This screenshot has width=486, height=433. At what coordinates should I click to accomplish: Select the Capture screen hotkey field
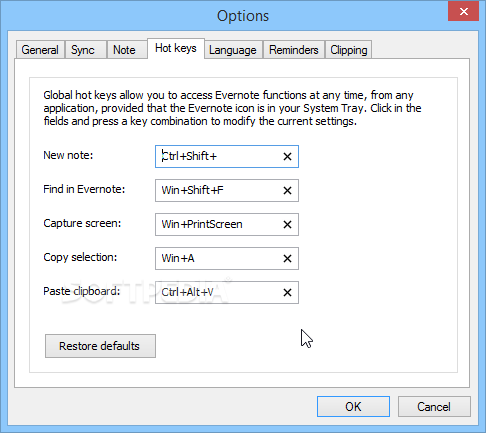pos(227,224)
